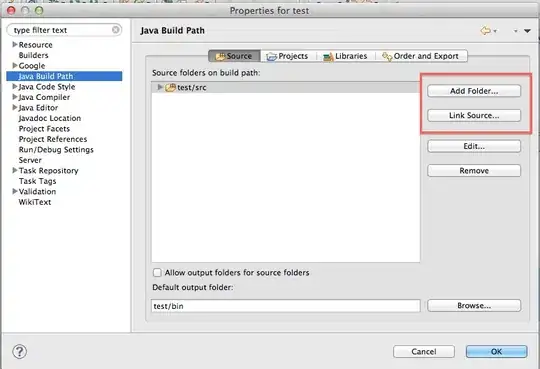Select the Java Editor label
Image resolution: width=540 pixels, height=369 pixels.
(x=38, y=108)
